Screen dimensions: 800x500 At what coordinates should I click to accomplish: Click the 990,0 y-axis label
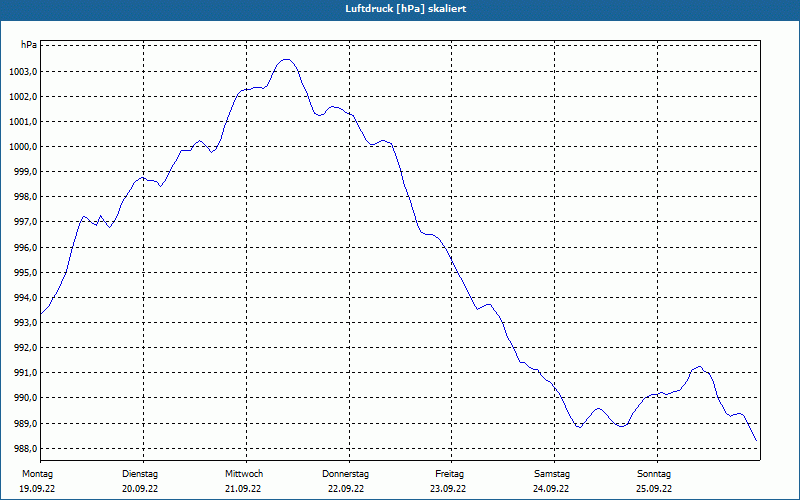point(25,397)
